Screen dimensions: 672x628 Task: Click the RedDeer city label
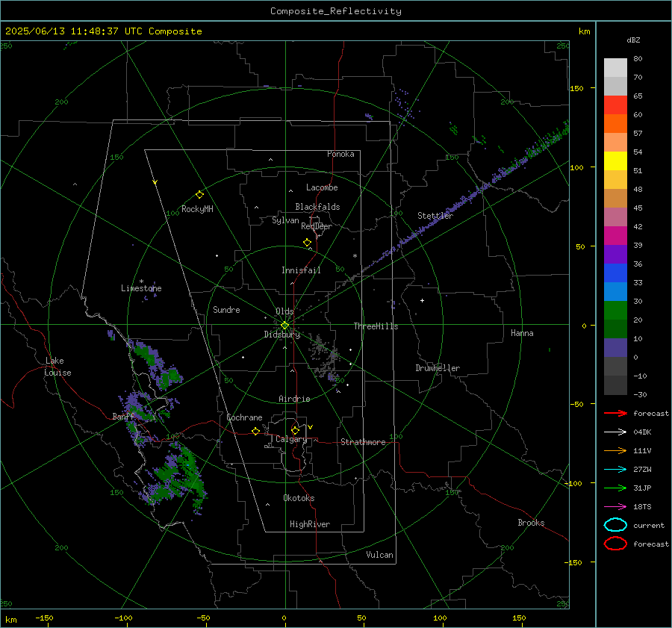coord(317,226)
